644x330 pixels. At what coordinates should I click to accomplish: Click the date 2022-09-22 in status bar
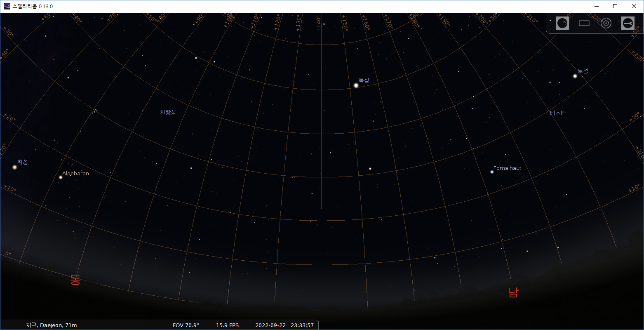(270, 325)
